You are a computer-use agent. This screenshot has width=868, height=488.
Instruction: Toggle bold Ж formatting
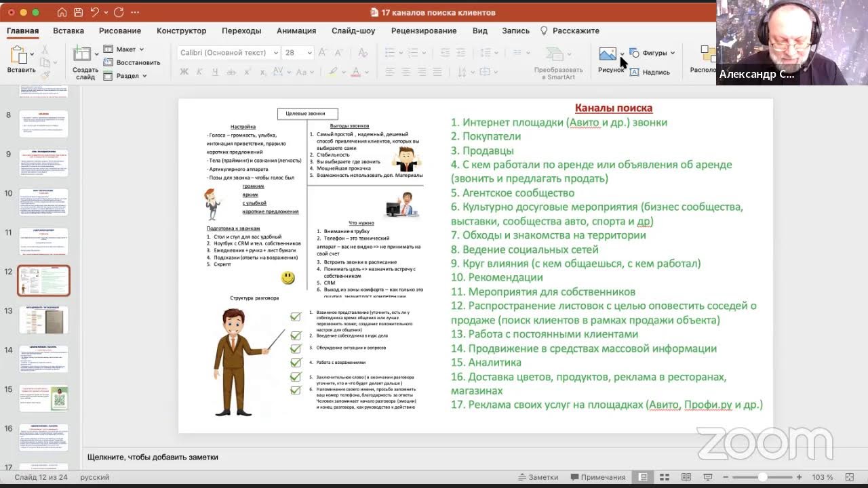[x=184, y=71]
